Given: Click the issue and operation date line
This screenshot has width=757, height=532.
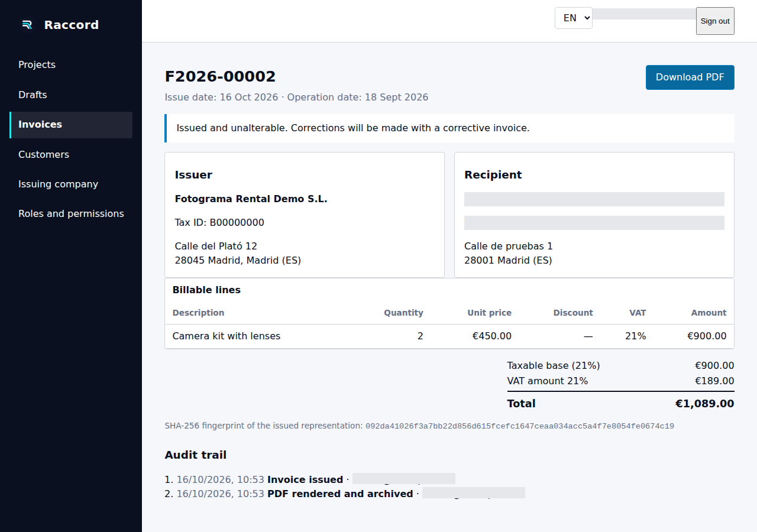Looking at the screenshot, I should point(296,98).
